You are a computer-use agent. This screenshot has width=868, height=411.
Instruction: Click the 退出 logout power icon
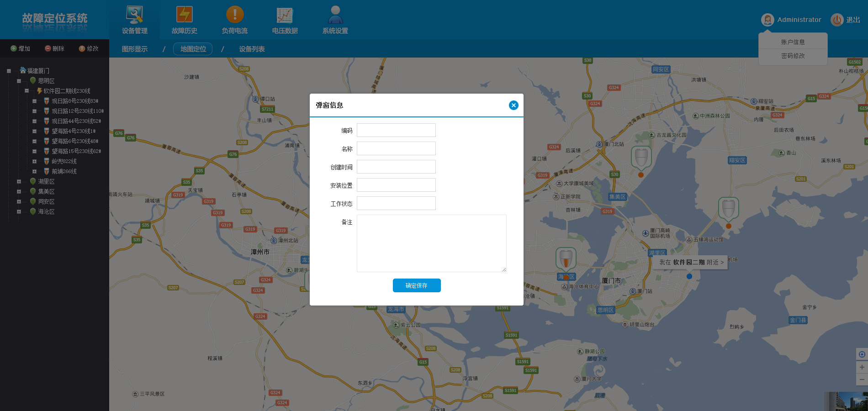tap(836, 20)
